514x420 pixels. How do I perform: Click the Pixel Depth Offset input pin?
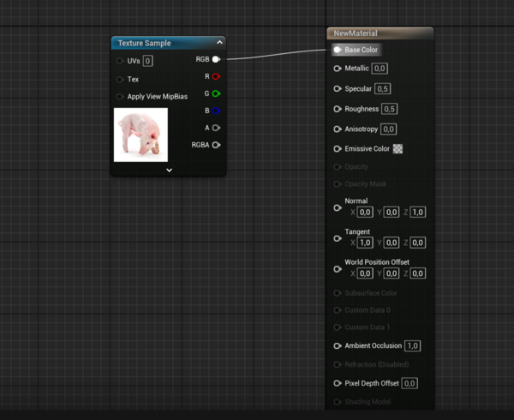[338, 383]
